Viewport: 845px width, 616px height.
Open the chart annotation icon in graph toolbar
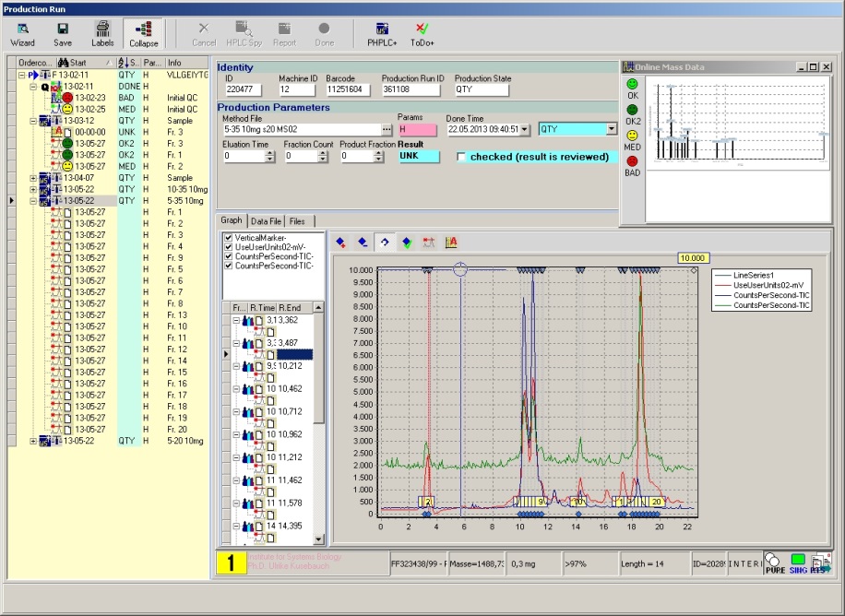[x=449, y=243]
